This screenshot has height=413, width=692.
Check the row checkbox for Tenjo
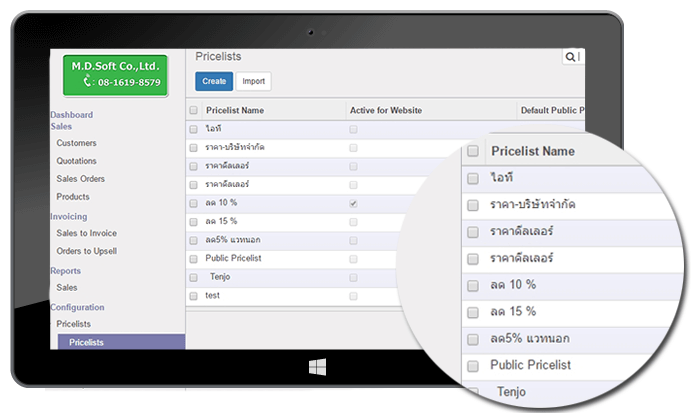(x=193, y=278)
